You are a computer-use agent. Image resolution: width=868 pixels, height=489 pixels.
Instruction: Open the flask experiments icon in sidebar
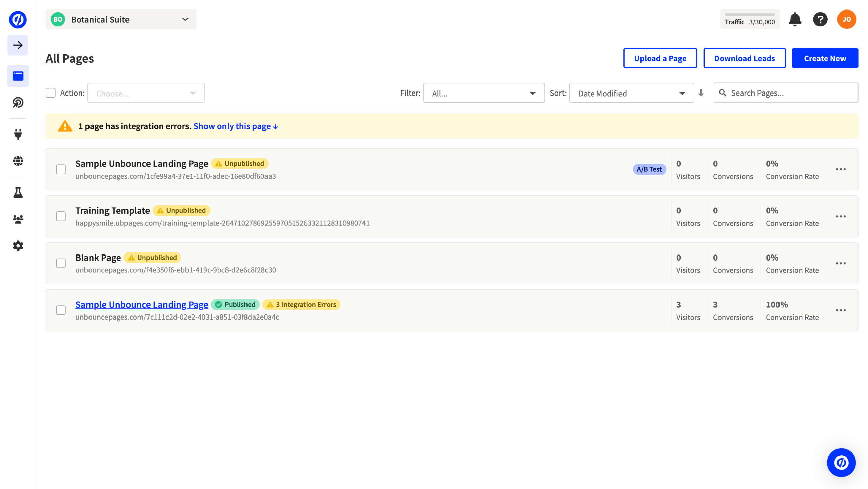coord(18,193)
